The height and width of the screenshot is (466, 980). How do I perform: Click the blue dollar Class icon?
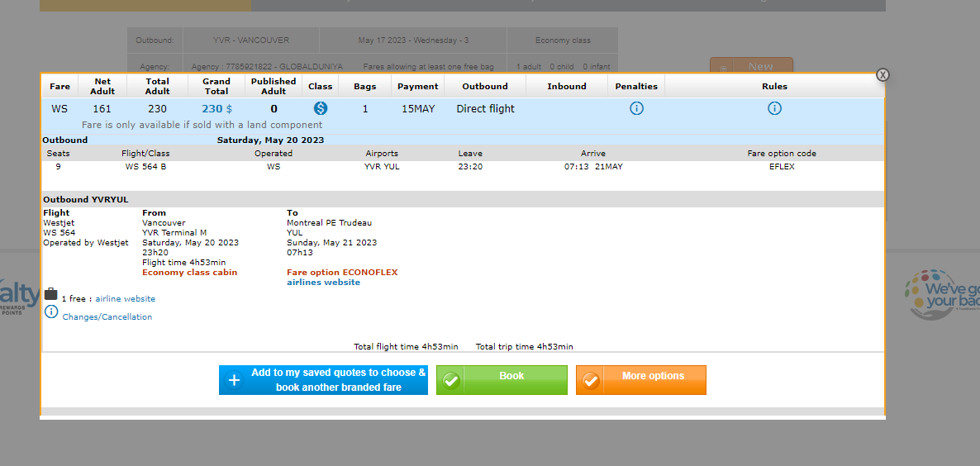click(x=320, y=108)
